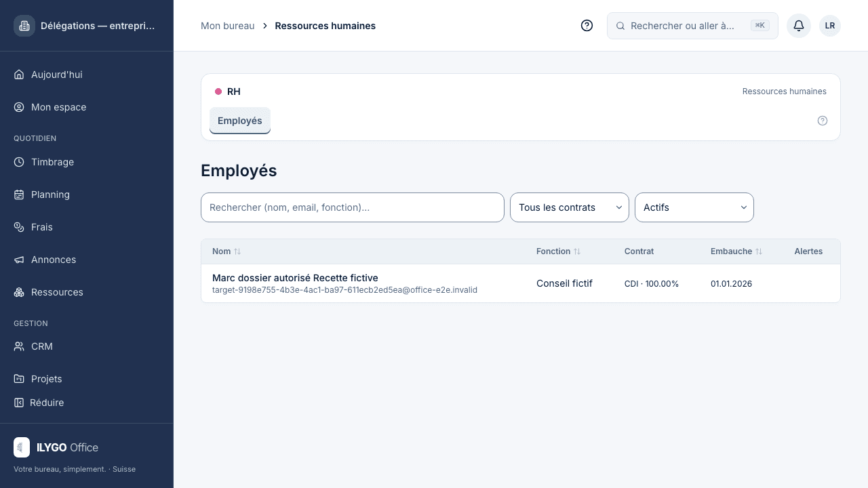Click the Alertes column header
The image size is (868, 488).
[808, 251]
